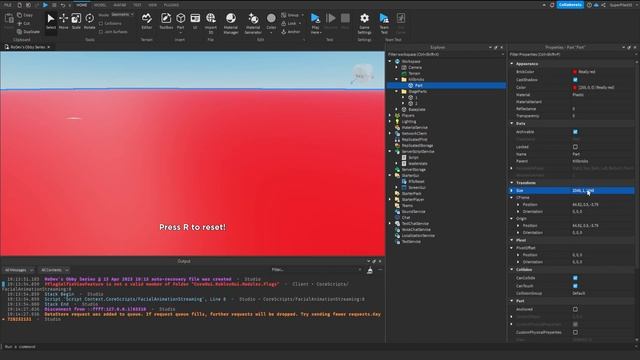The height and width of the screenshot is (360, 640).
Task: Insert a new Part
Action: point(180,21)
